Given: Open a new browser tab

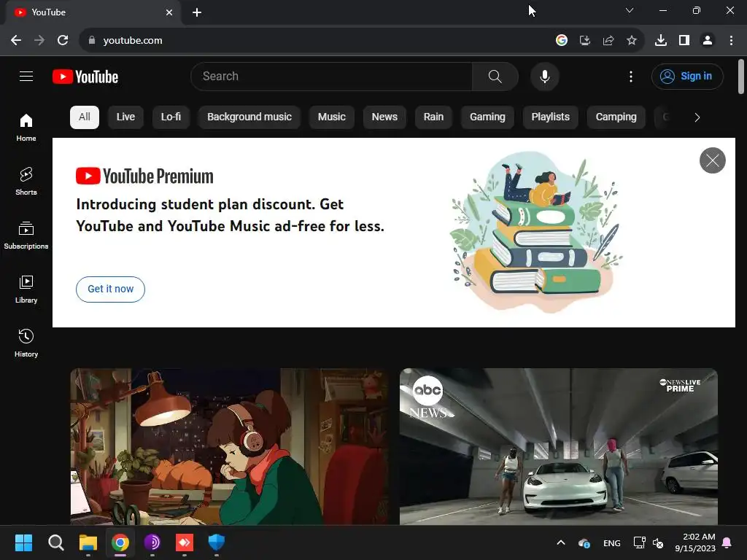Looking at the screenshot, I should pos(197,12).
